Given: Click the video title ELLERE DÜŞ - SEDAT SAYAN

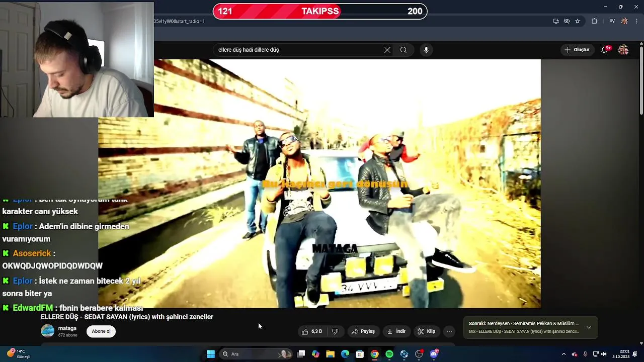Looking at the screenshot, I should tap(127, 317).
